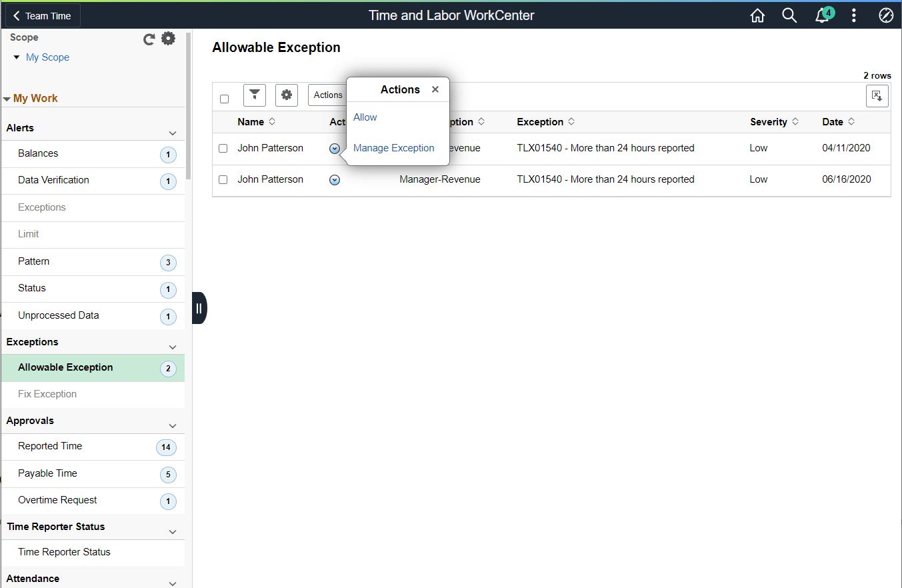
Task: Open the Scope personalization gear
Action: (x=168, y=38)
